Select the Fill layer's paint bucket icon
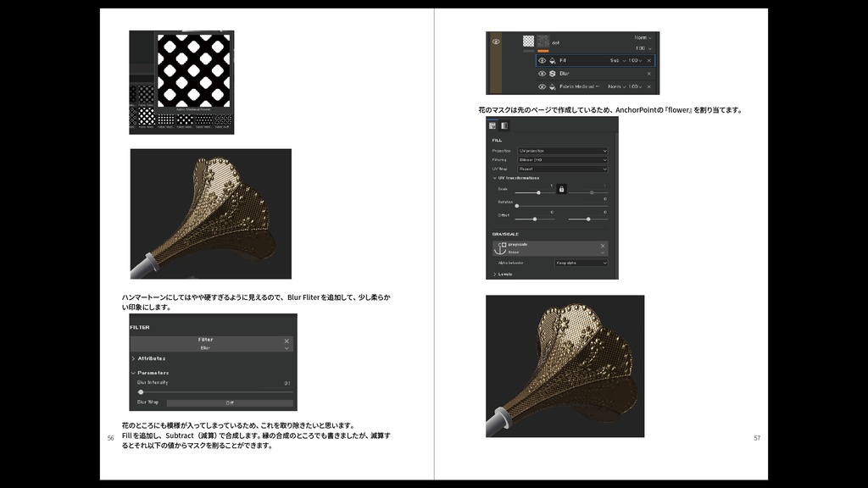Screen dimensions: 868x488 pos(553,61)
